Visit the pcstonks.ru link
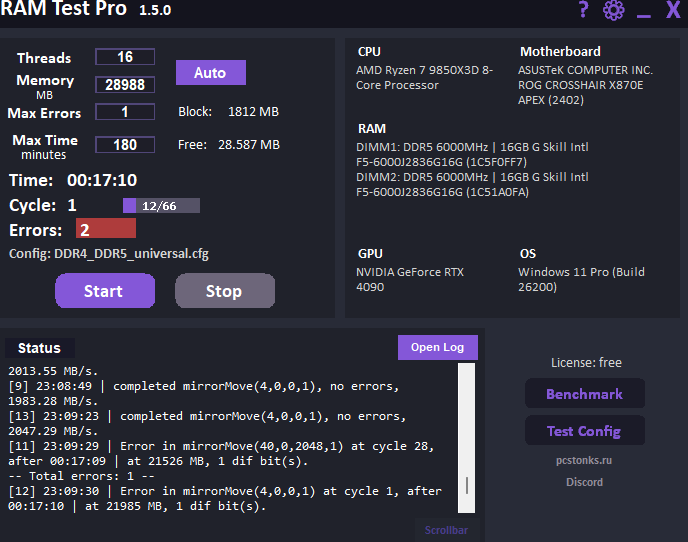This screenshot has width=688, height=542. coord(584,460)
